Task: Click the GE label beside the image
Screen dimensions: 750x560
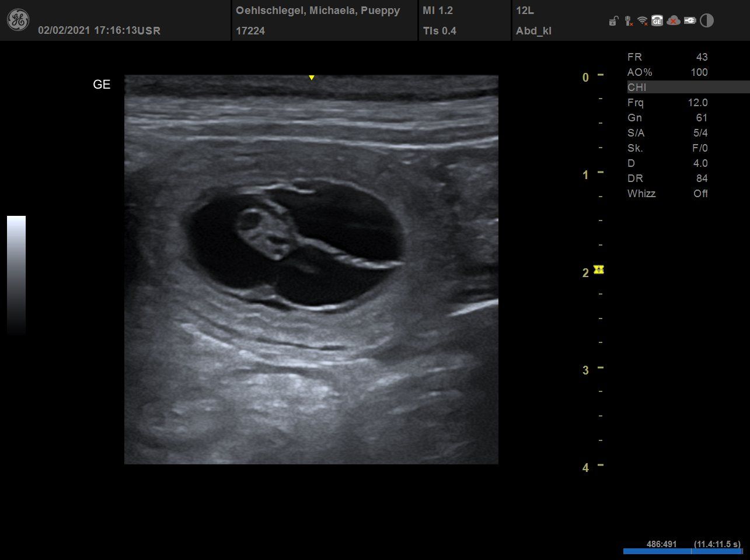Action: [102, 85]
